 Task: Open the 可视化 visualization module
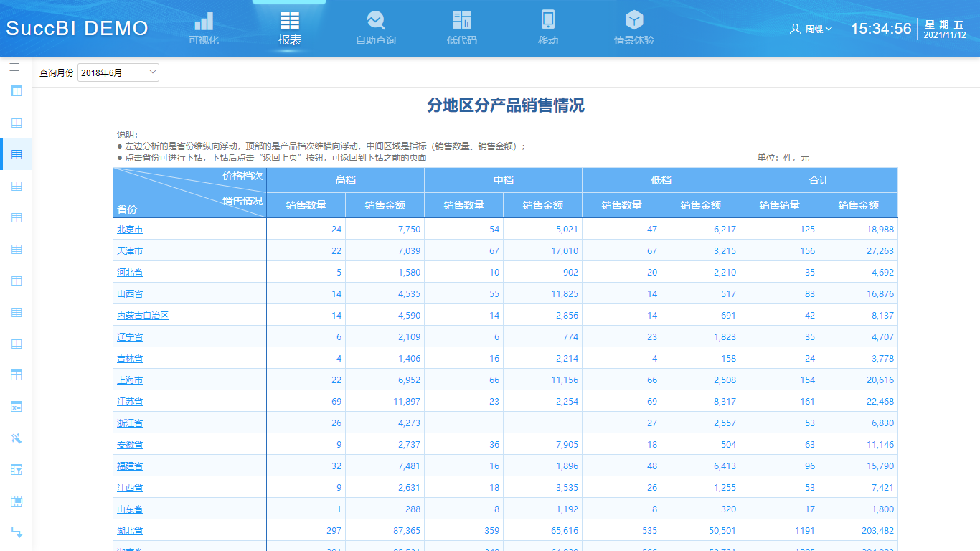[x=204, y=29]
